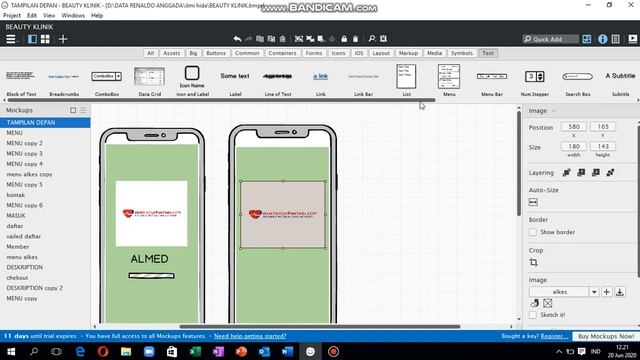Screen dimensions: 640x360
Task: Open the info inspector icon
Action: click(x=602, y=39)
